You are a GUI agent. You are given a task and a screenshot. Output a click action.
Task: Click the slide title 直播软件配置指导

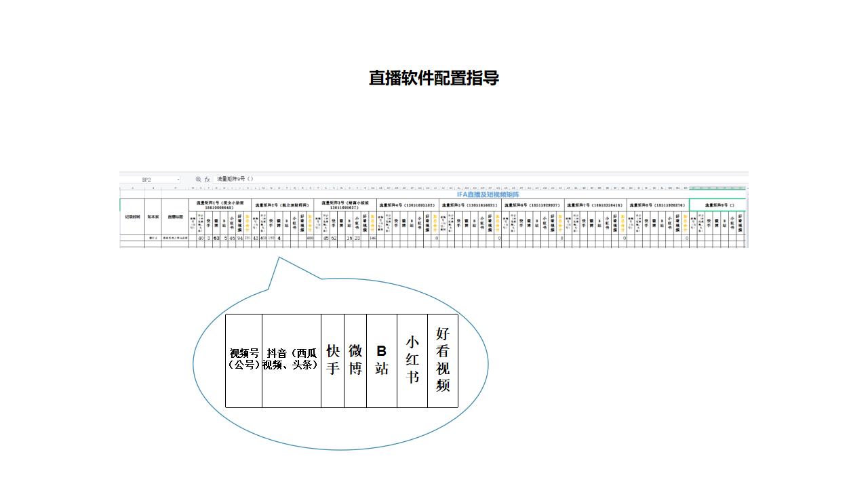(x=434, y=78)
